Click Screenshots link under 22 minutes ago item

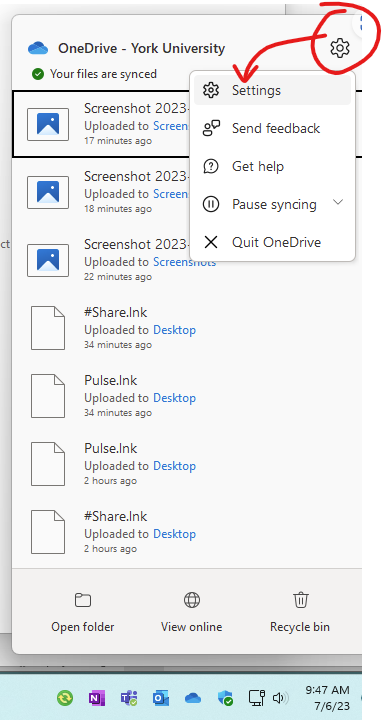click(x=184, y=262)
